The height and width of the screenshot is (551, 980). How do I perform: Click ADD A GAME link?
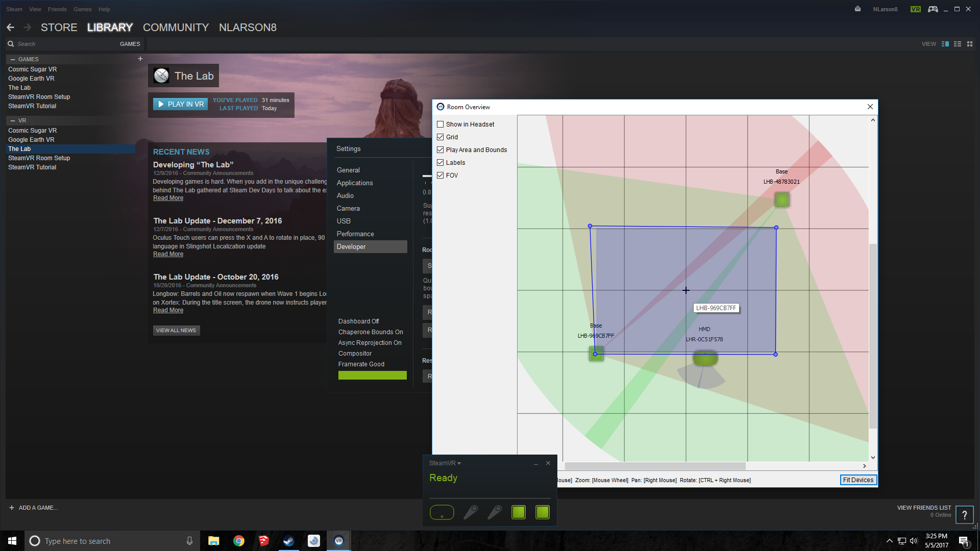point(34,508)
